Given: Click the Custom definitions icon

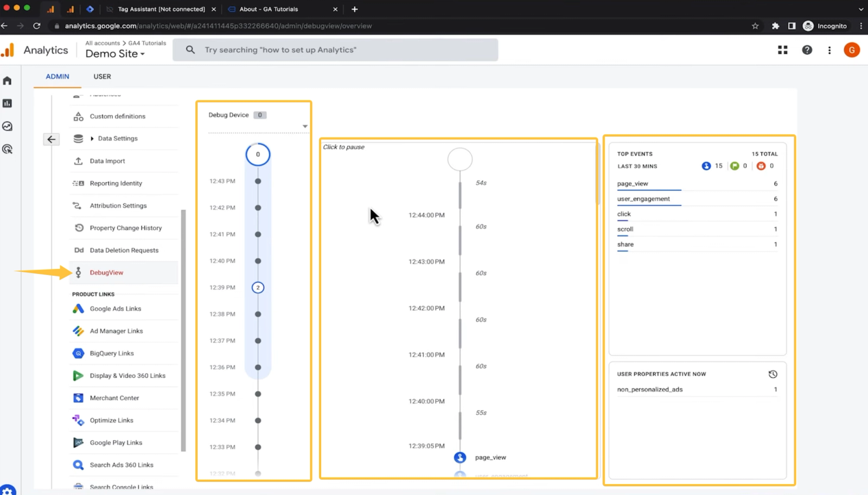Looking at the screenshot, I should pos(78,116).
